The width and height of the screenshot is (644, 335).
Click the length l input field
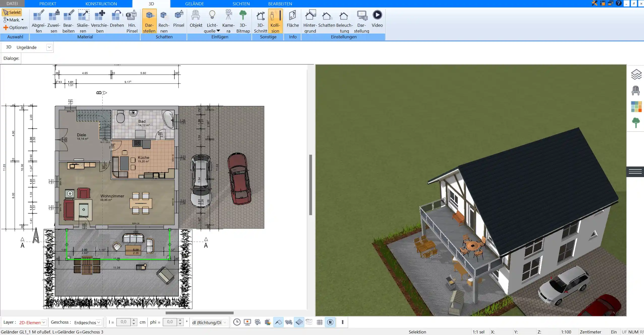click(x=124, y=322)
